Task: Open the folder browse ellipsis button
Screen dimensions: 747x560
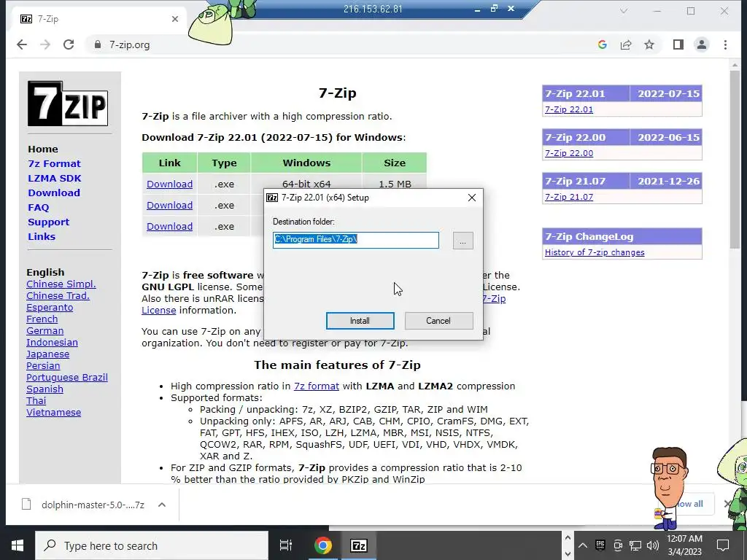Action: click(462, 241)
